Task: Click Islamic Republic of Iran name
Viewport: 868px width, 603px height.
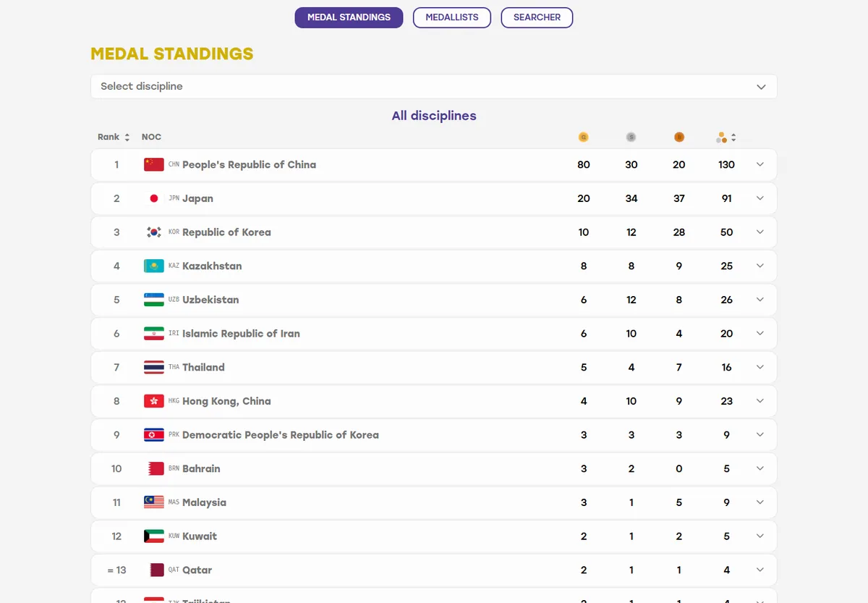Action: coord(241,334)
